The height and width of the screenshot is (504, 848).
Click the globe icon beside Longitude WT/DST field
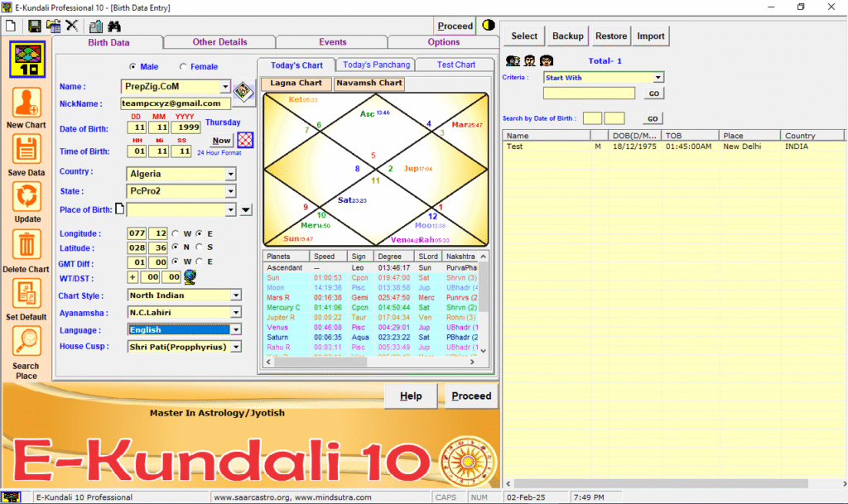(x=190, y=276)
